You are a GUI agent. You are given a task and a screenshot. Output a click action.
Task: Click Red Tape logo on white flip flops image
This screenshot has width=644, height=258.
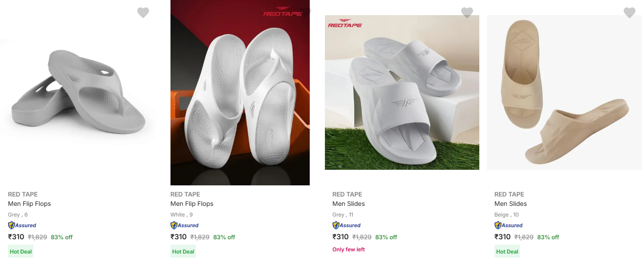click(283, 12)
